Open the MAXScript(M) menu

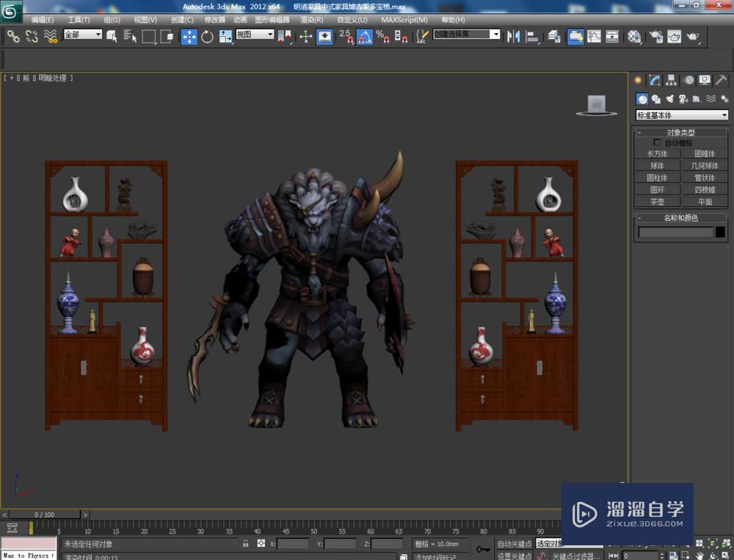coord(405,20)
